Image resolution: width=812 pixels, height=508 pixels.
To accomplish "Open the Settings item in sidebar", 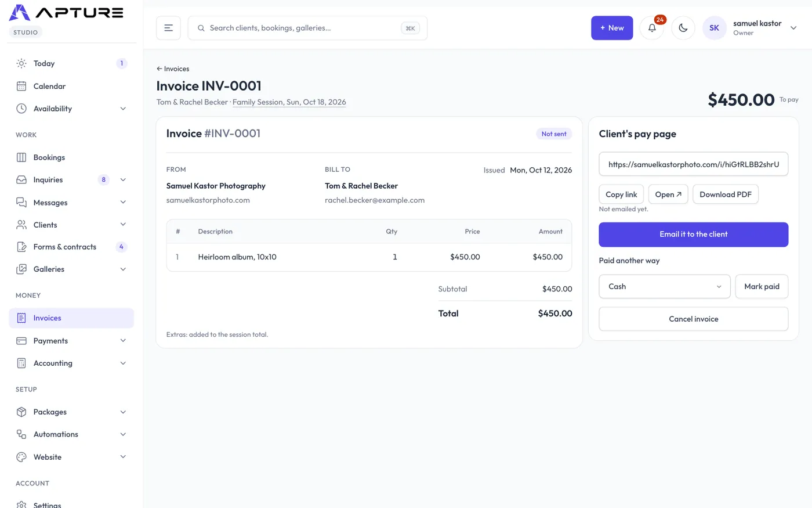I will [71, 505].
